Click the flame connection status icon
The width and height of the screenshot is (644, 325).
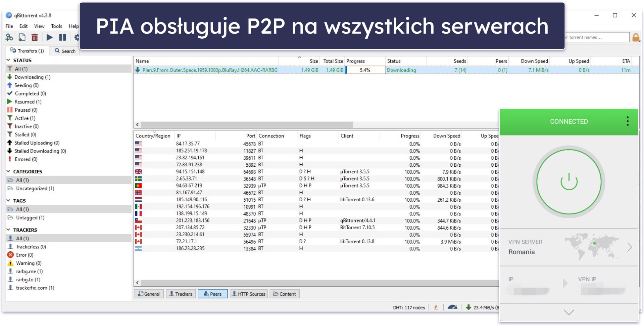click(x=436, y=307)
